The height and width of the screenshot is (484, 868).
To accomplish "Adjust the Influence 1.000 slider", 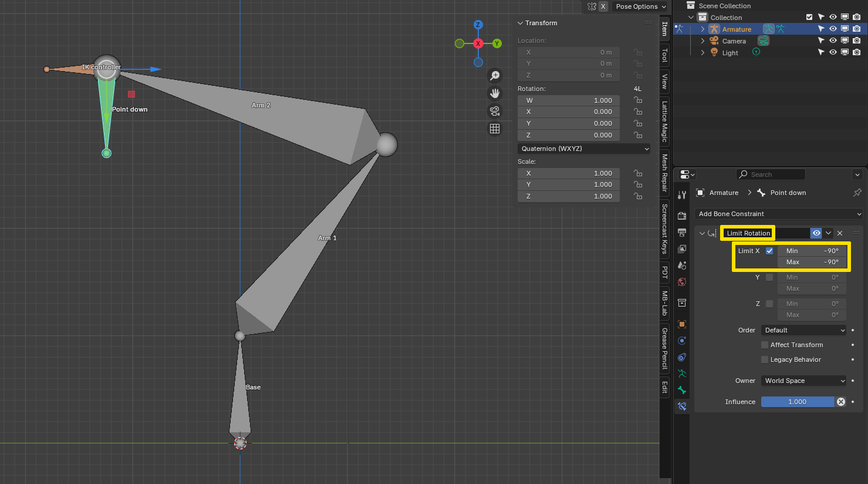I will coord(798,402).
